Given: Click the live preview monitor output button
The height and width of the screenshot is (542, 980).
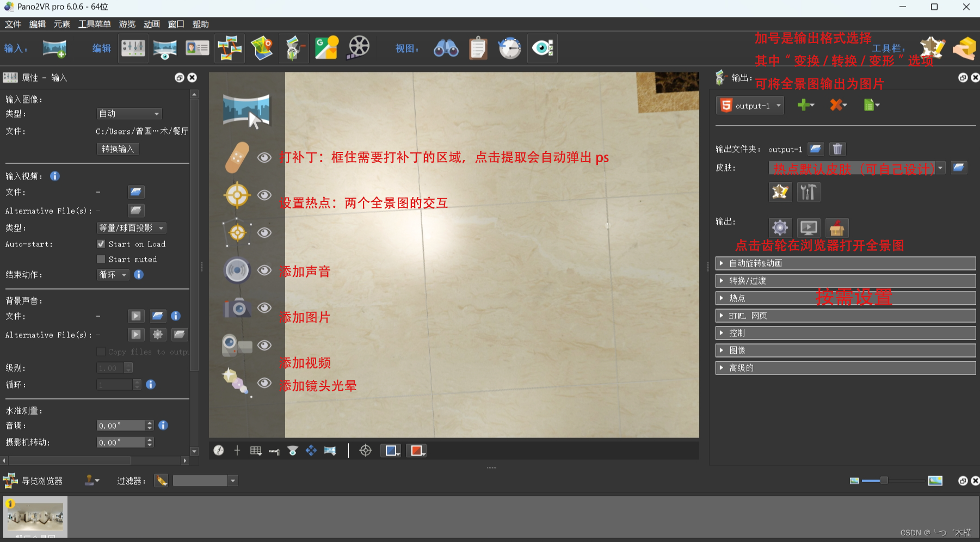Looking at the screenshot, I should pyautogui.click(x=809, y=227).
